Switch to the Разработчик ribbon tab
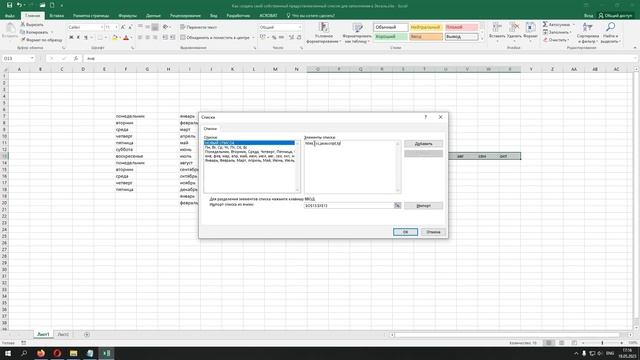Screen dimensions: 640x360 pyautogui.click(x=238, y=16)
